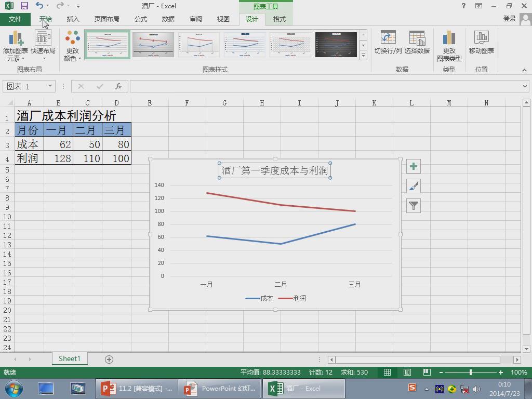Switch to Page Layout view icon
The image size is (532, 399).
(x=407, y=372)
